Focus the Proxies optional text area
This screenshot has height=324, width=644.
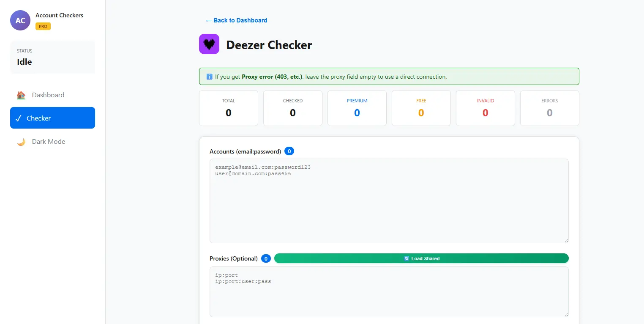(389, 292)
